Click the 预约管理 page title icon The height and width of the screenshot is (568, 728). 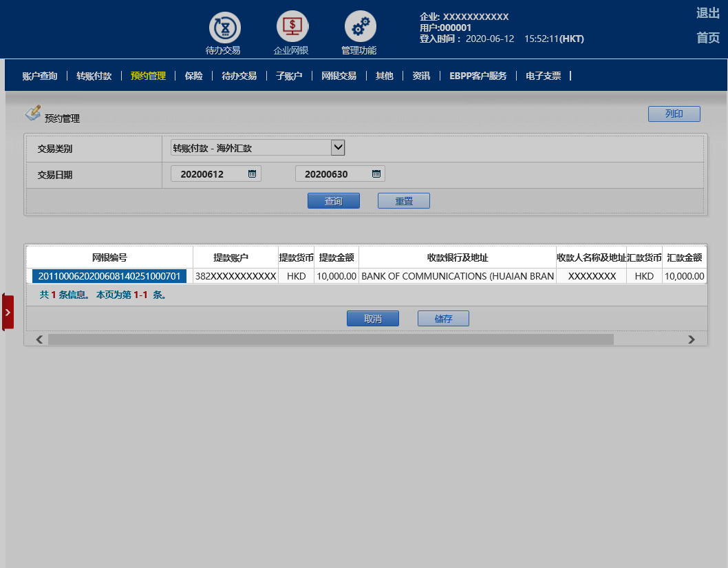click(32, 113)
